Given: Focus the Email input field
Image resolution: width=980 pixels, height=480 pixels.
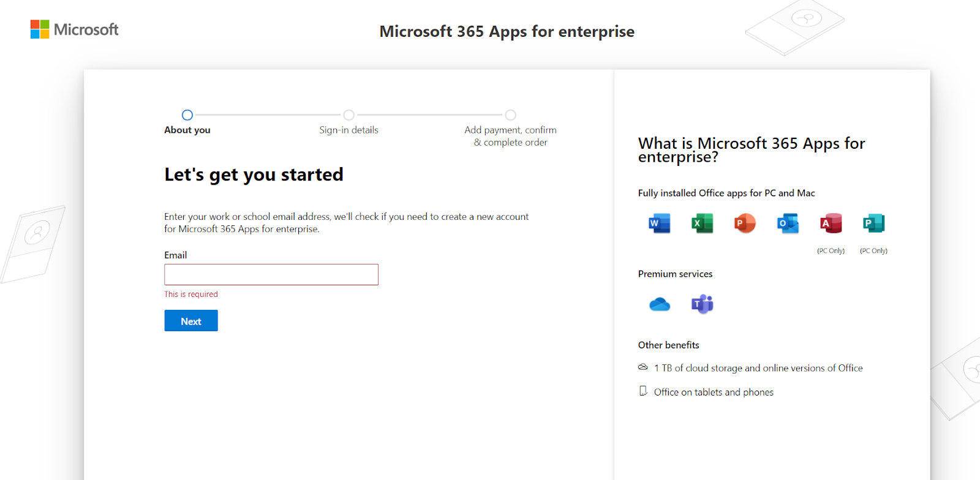Looking at the screenshot, I should [x=271, y=274].
